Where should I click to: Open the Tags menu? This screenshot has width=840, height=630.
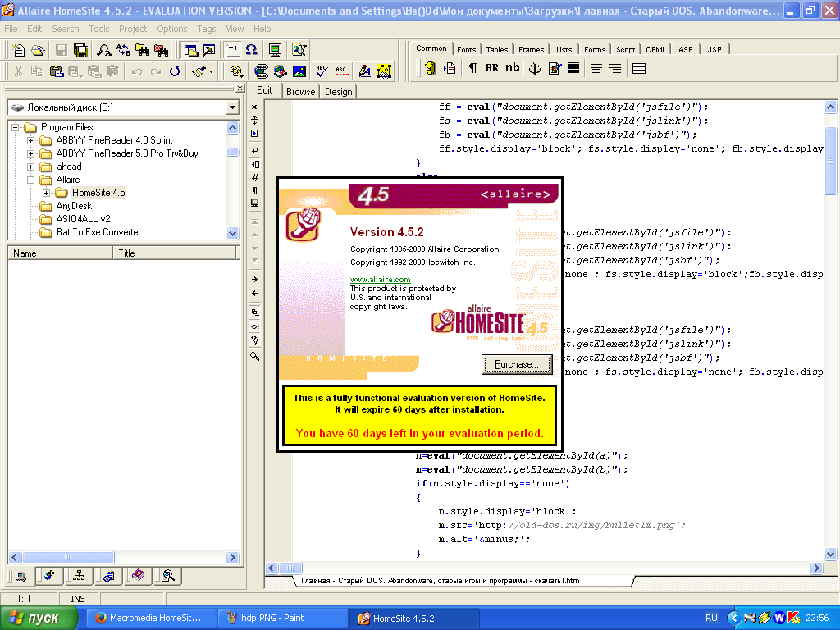pos(207,29)
